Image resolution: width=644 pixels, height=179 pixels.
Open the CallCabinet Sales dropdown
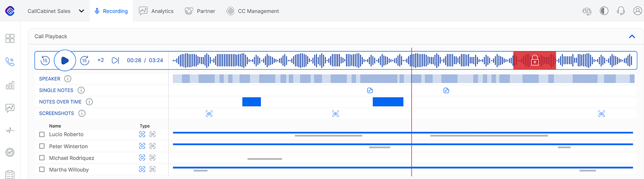56,11
